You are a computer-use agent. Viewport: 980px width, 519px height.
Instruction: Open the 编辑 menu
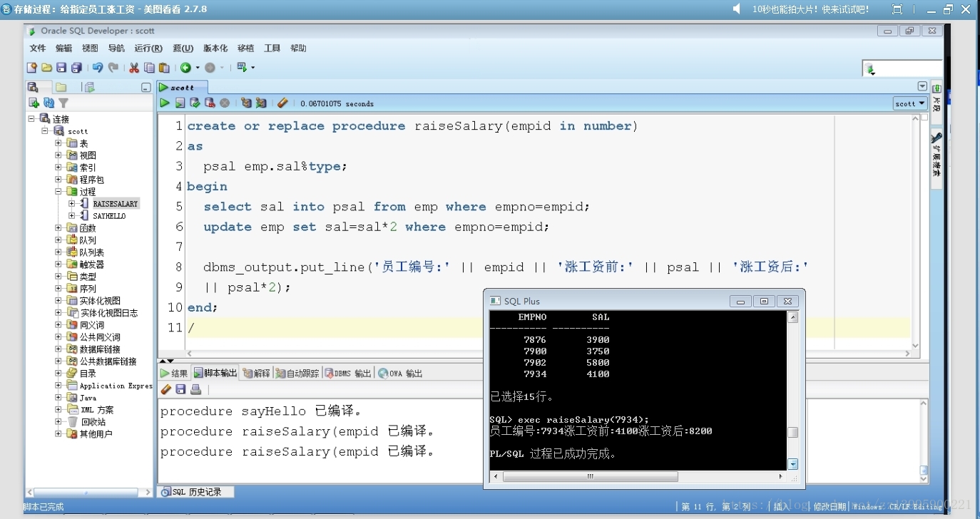click(x=64, y=48)
